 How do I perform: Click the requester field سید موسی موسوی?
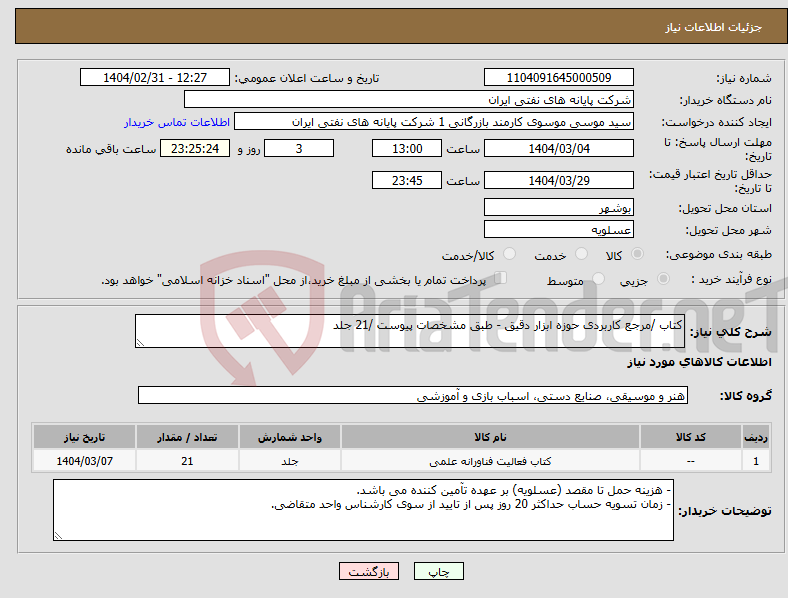434,122
